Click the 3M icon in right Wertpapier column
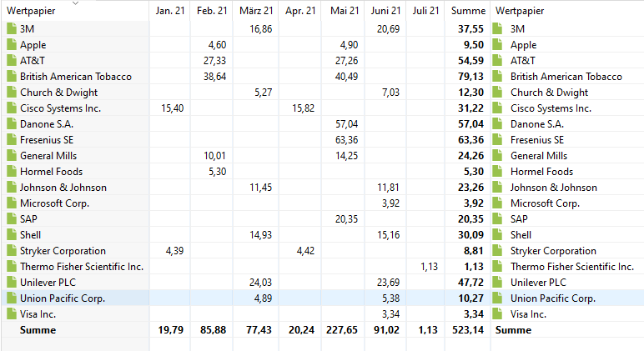This screenshot has width=644, height=351. point(497,28)
